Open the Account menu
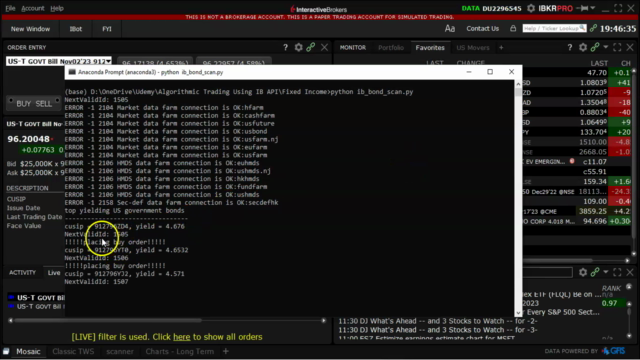Screen dimensions: 640x360 tap(33, 8)
